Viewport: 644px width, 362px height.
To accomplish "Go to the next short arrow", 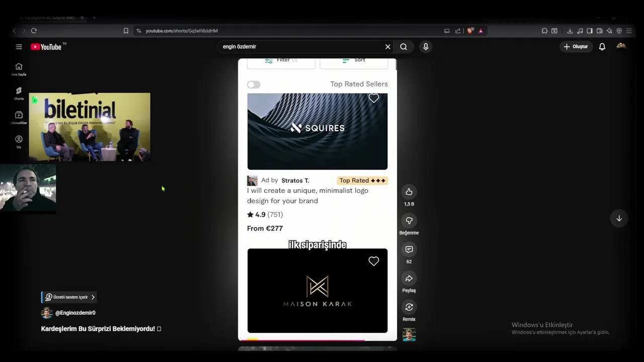I will pos(619,218).
